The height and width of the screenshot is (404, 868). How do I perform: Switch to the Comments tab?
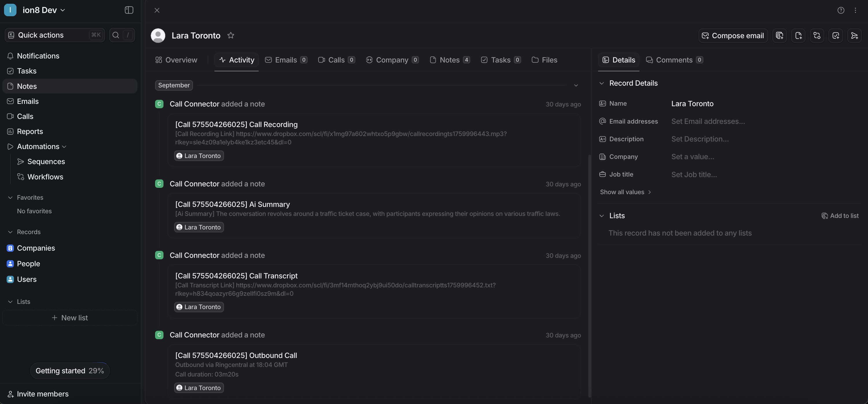pos(674,60)
